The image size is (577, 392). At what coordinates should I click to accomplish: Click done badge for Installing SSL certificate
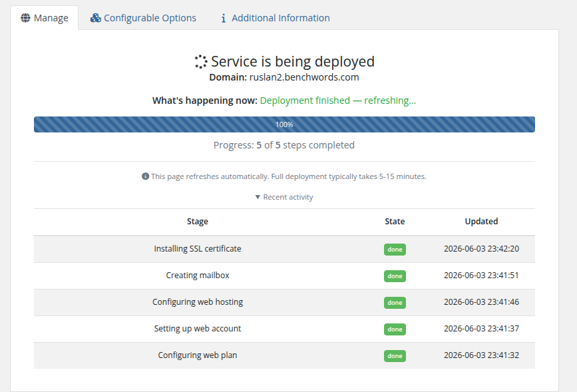(395, 250)
